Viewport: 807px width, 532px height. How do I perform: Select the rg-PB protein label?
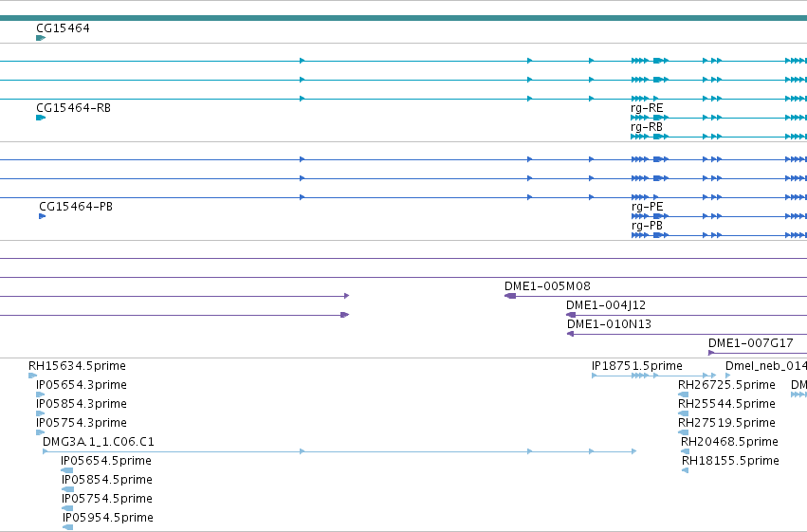(x=647, y=226)
